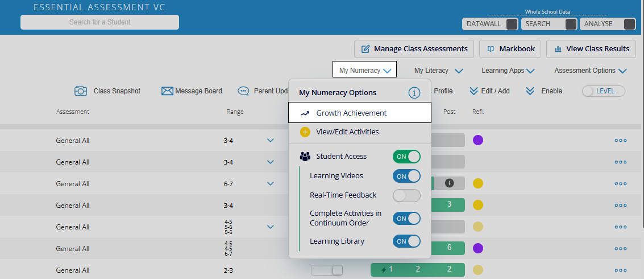Open the three-dot menu for the first 3-4 row

tap(621, 140)
